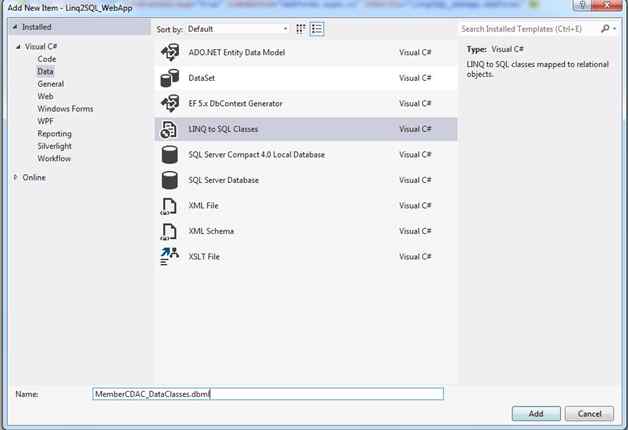628x430 pixels.
Task: Click the DataSet template icon
Action: pyautogui.click(x=170, y=78)
